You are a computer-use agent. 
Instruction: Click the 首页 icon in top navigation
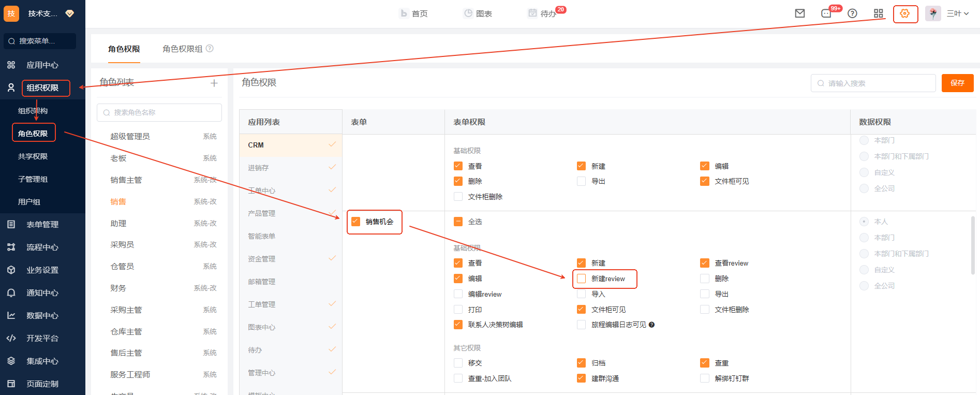click(404, 13)
